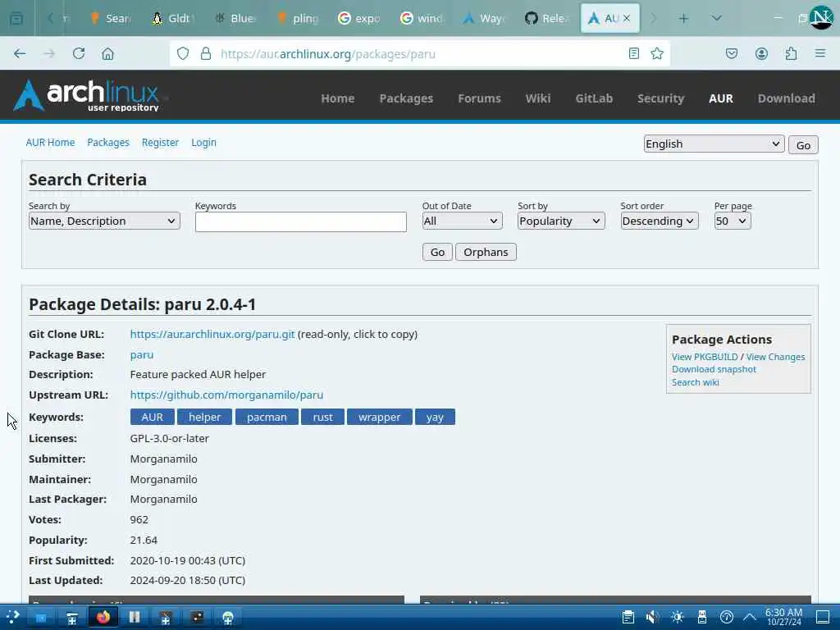Viewport: 840px width, 630px height.
Task: Open the upstream GitHub morganamilo/paru link
Action: [x=226, y=395]
